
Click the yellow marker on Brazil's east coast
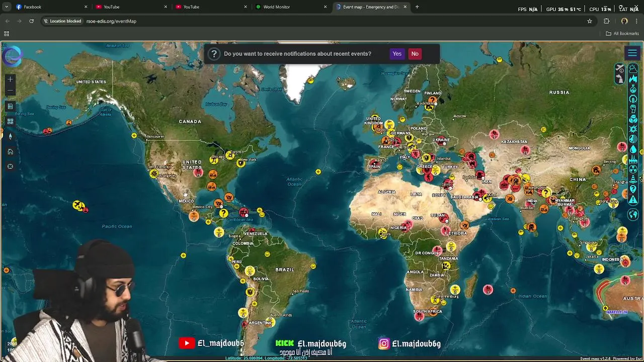pyautogui.click(x=313, y=266)
